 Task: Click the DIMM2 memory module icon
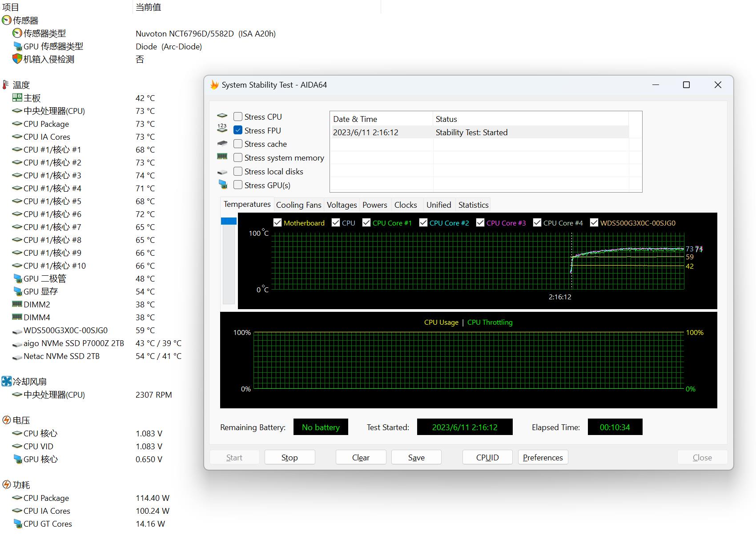pos(17,304)
